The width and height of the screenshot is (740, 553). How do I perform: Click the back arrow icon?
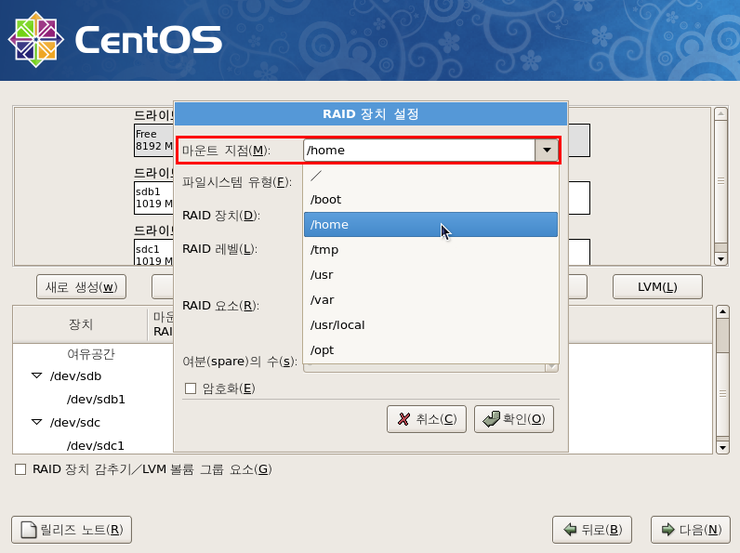(570, 529)
